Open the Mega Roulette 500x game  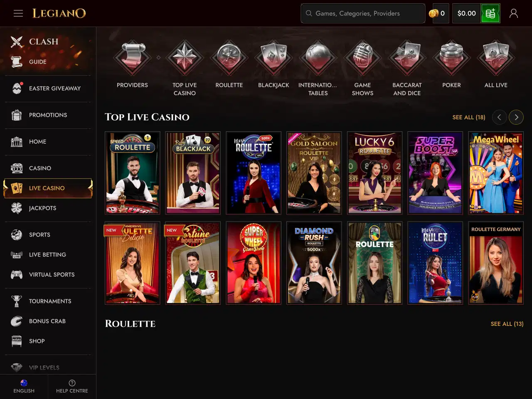pyautogui.click(x=254, y=173)
